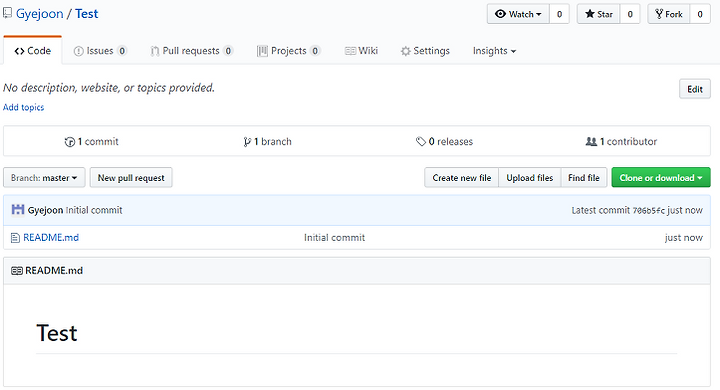Click the New pull request button
This screenshot has height=390, width=720.
[x=131, y=178]
